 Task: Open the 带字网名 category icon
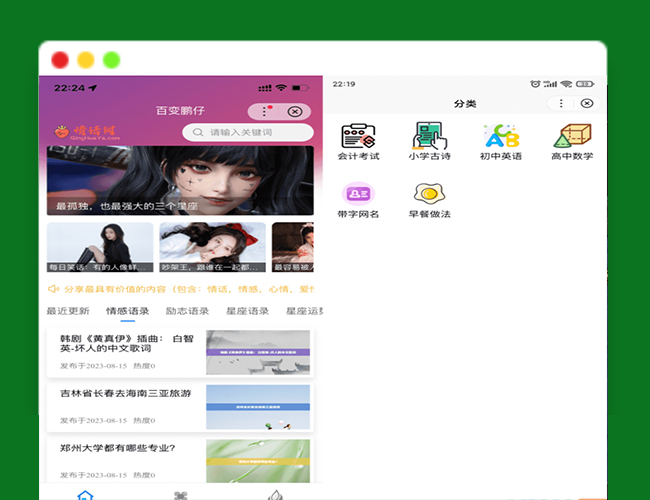coord(358,194)
